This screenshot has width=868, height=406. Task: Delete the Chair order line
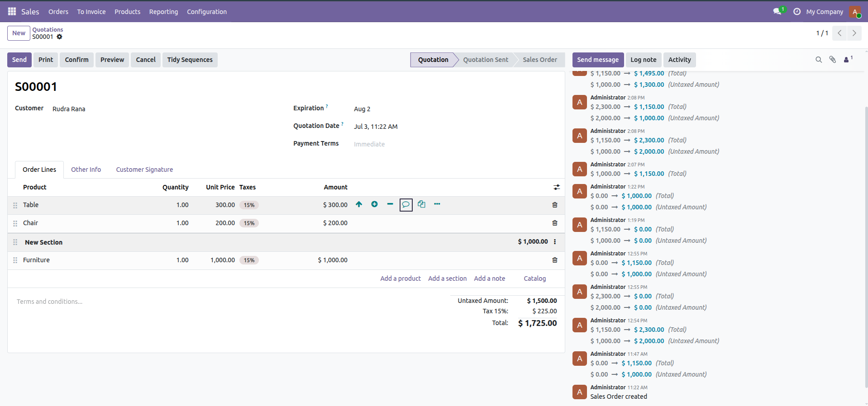point(555,223)
